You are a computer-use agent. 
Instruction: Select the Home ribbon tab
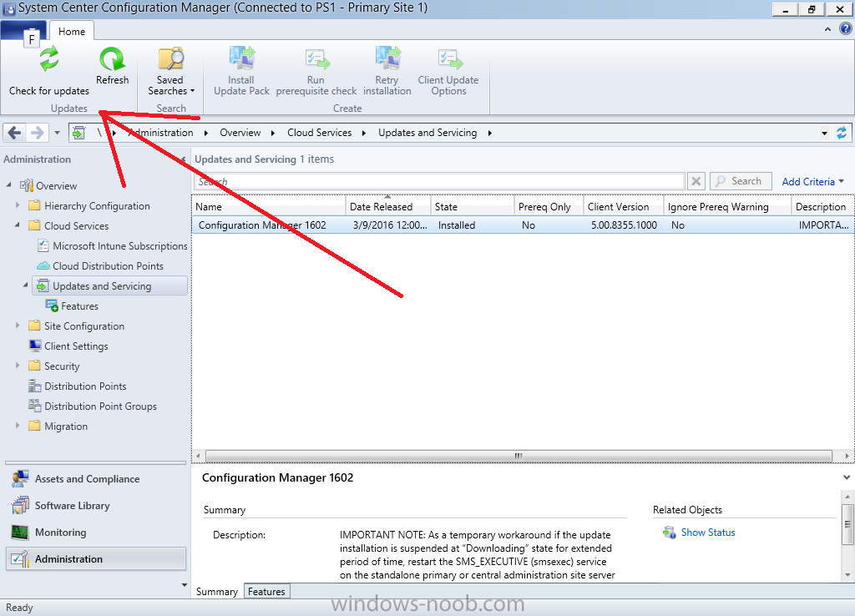tap(72, 32)
